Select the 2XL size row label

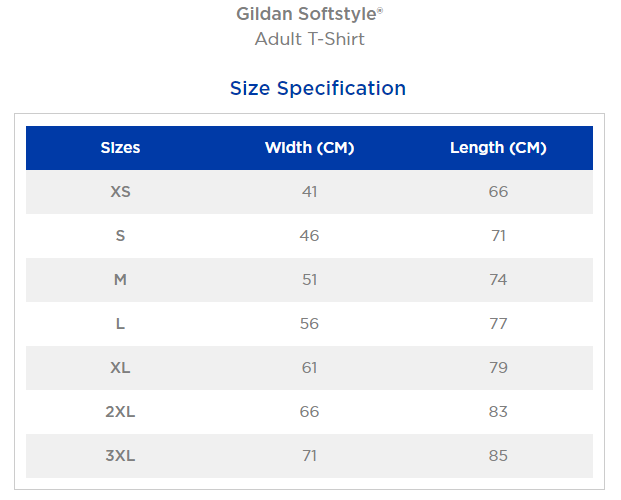coord(120,412)
